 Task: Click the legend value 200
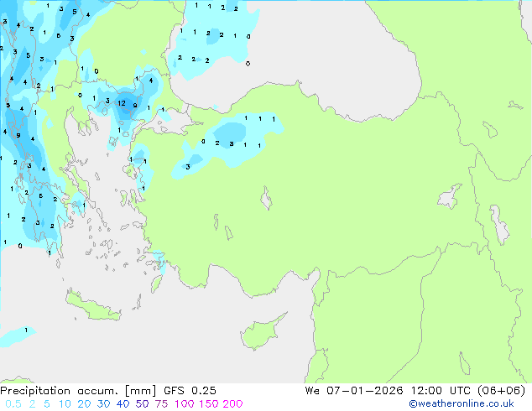232,404
